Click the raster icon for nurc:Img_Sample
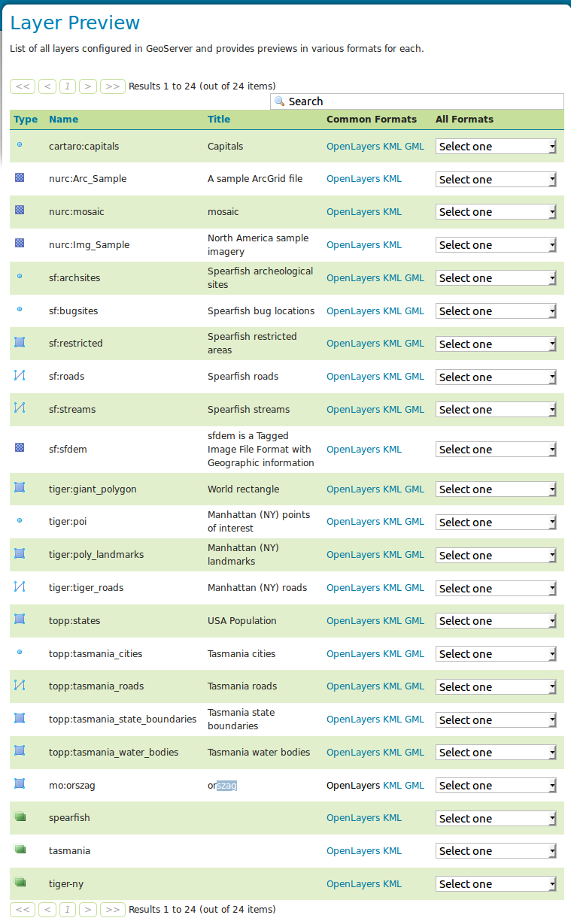 pos(20,243)
